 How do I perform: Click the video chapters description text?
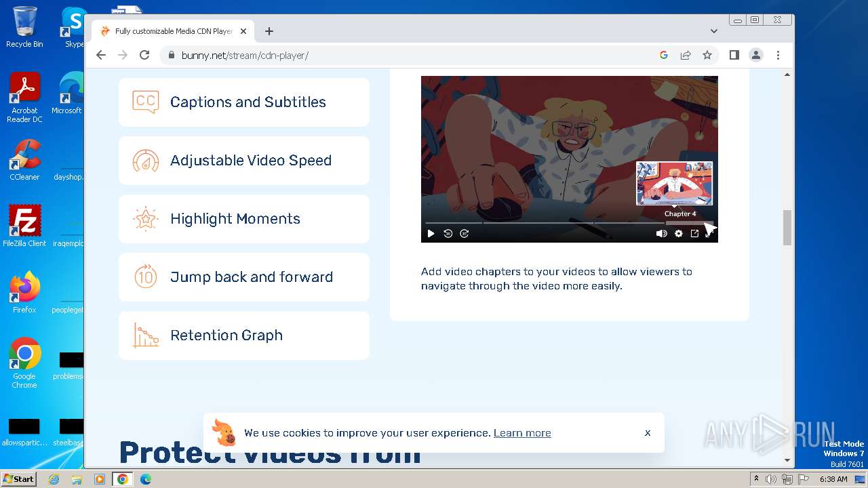[x=557, y=279]
